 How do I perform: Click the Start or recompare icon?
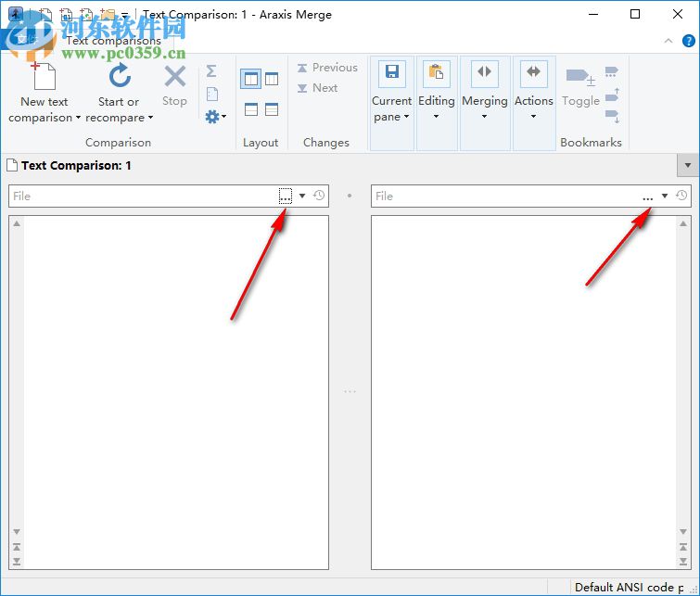[120, 75]
